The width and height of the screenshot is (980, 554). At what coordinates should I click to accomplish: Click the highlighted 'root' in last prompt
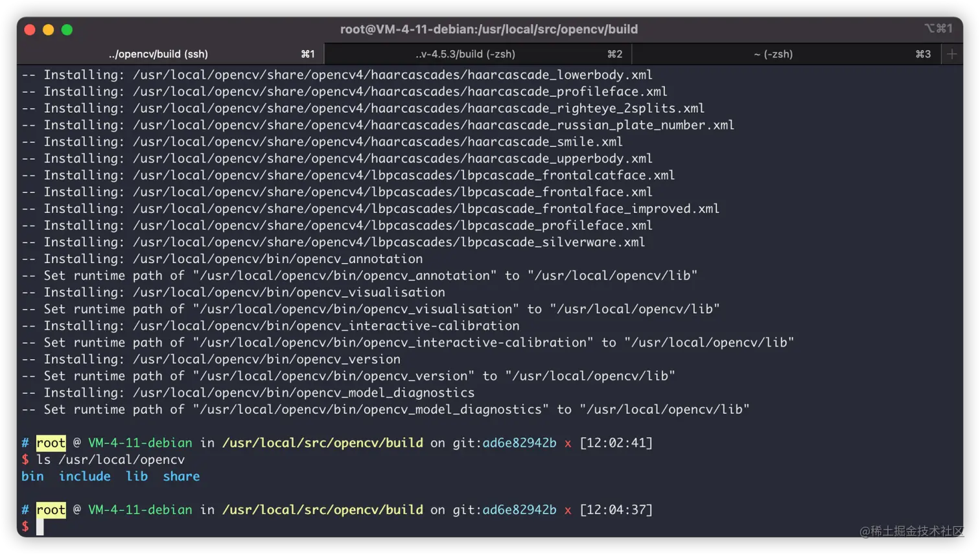(x=51, y=510)
